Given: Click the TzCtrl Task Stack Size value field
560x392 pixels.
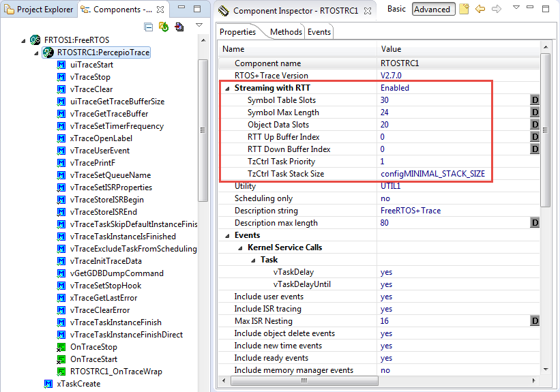Looking at the screenshot, I should (432, 174).
